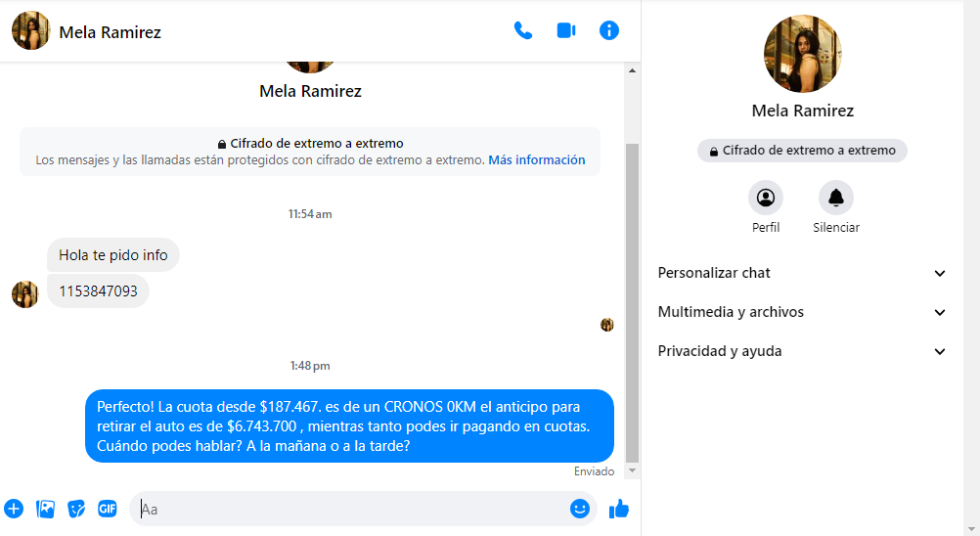Open the Perfil profile icon
980x536 pixels.
[766, 198]
